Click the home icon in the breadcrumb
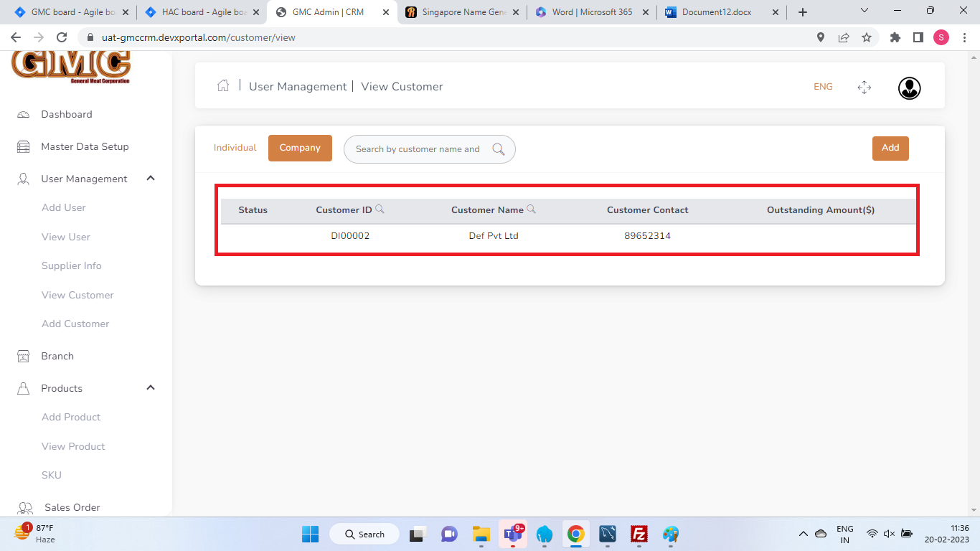The image size is (980, 551). (x=223, y=86)
